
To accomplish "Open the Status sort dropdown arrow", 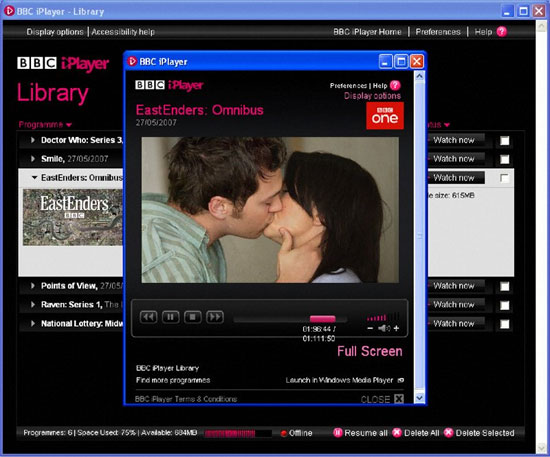I will [447, 125].
